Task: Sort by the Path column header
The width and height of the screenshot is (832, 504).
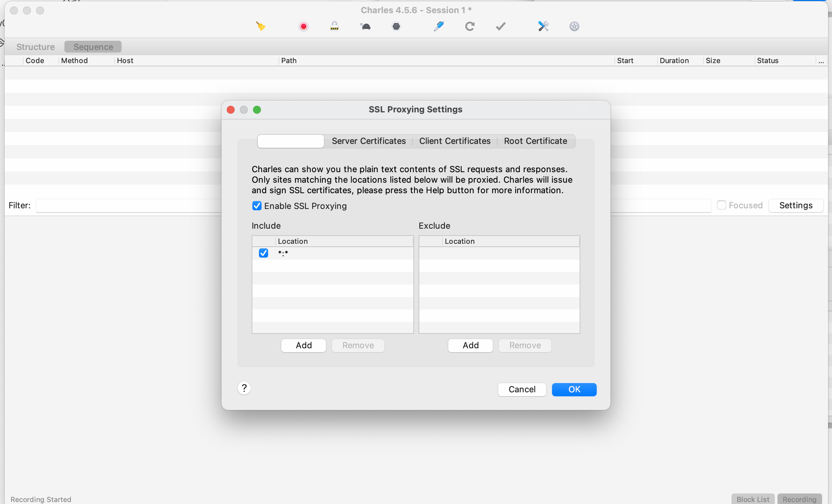Action: click(446, 60)
